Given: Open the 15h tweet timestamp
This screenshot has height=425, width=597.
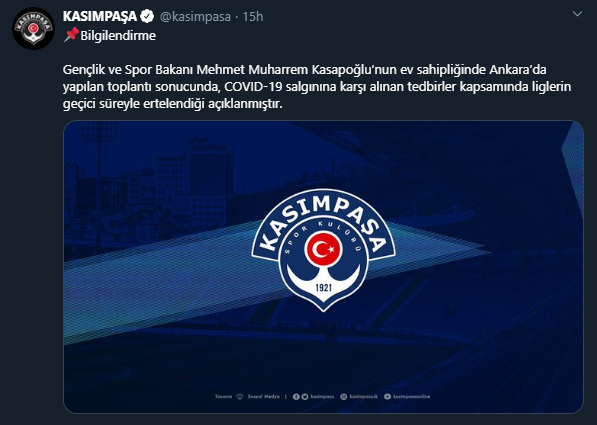Looking at the screenshot, I should [x=253, y=16].
